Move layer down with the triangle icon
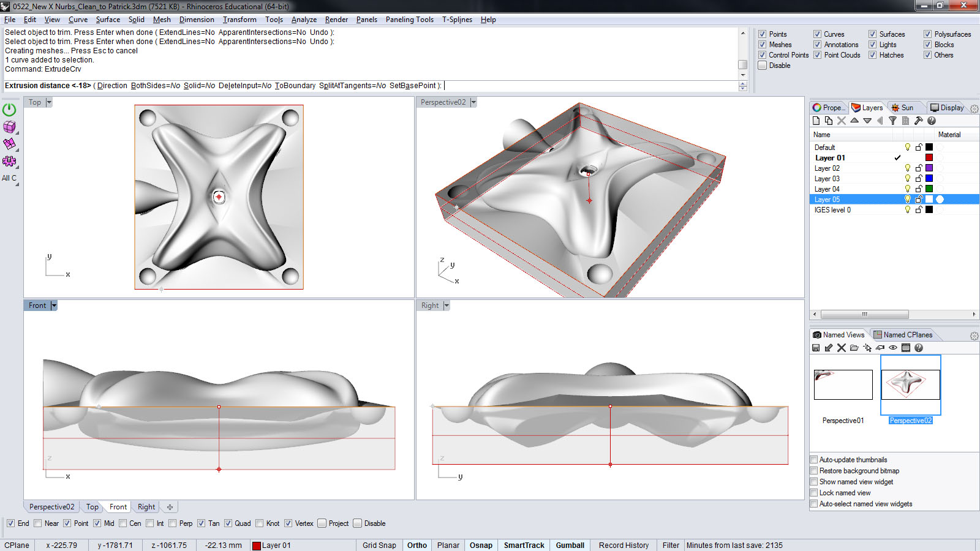This screenshot has width=980, height=551. pyautogui.click(x=867, y=121)
